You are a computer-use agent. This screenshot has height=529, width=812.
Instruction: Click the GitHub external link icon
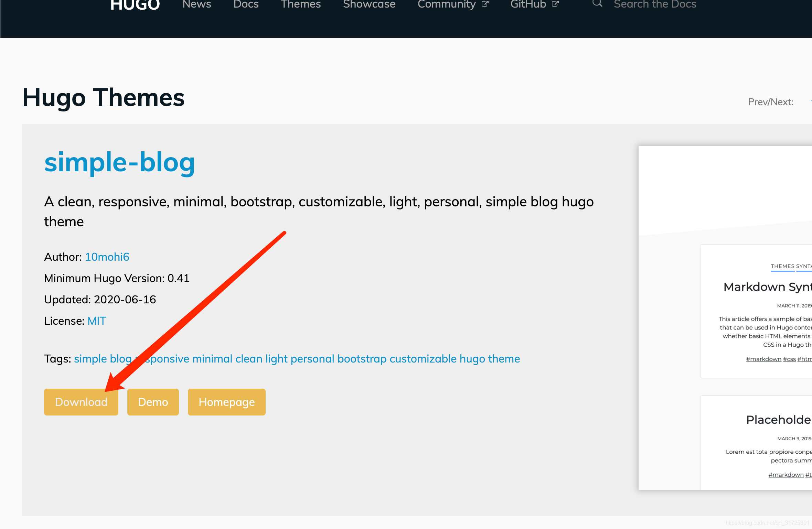coord(555,4)
